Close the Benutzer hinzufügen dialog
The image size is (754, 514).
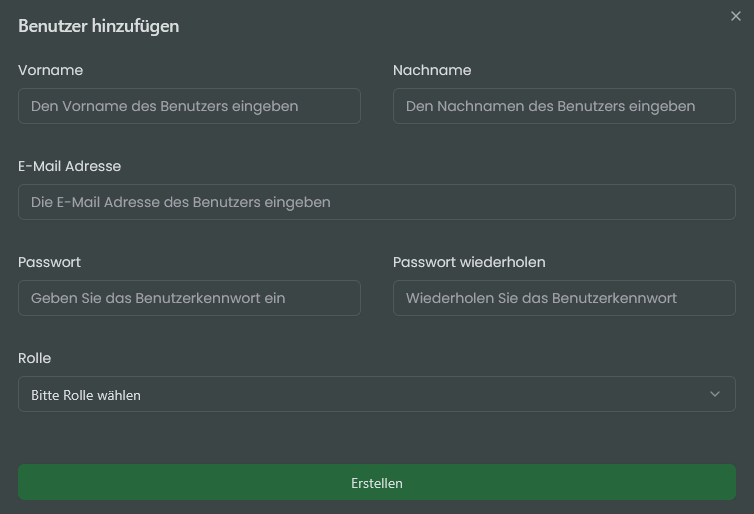736,16
